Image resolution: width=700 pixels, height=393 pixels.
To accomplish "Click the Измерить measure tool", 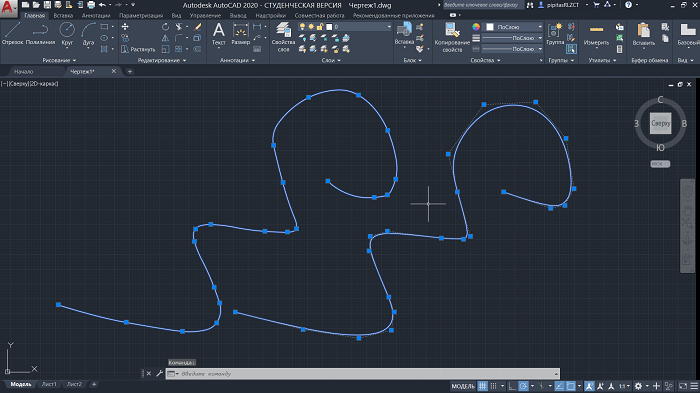I will pyautogui.click(x=596, y=34).
